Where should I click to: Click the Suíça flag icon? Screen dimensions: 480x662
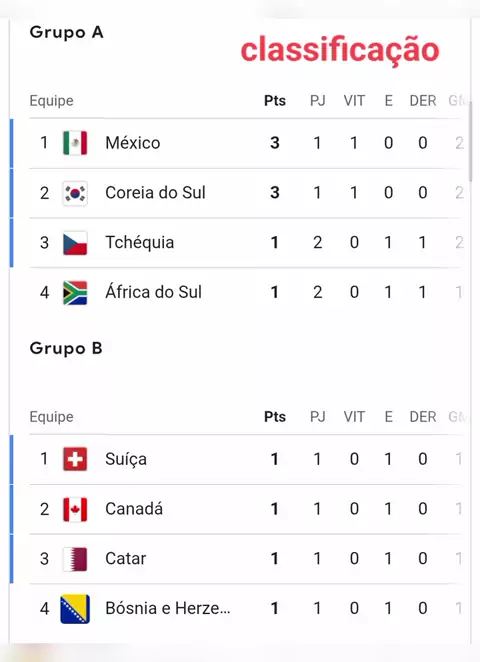[75, 459]
